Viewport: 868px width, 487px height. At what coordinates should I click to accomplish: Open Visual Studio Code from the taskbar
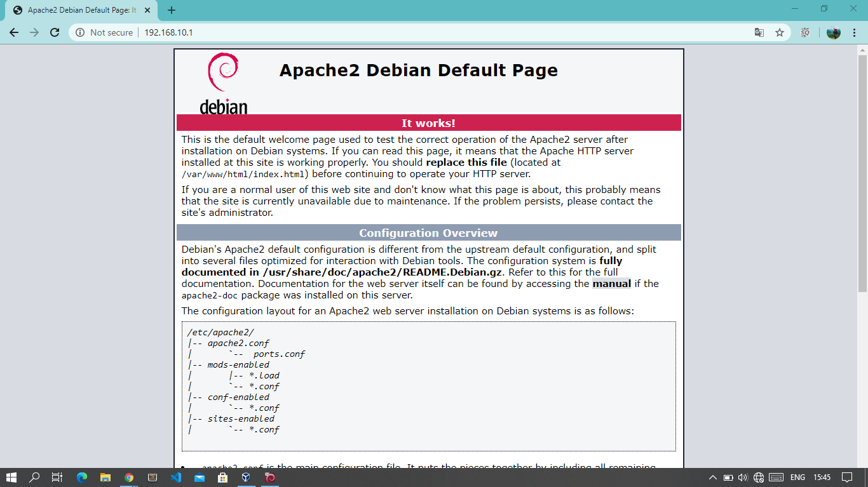(176, 477)
